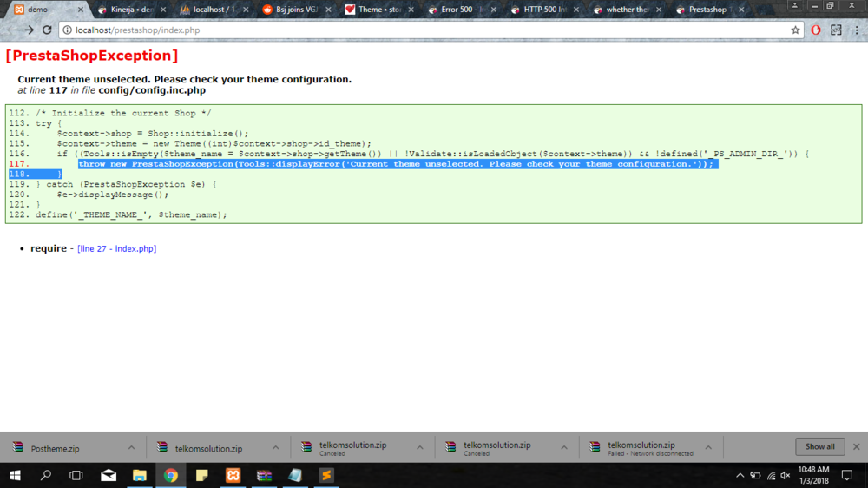Open Windows search from taskbar
Viewport: 868px width, 488px height.
tap(46, 475)
